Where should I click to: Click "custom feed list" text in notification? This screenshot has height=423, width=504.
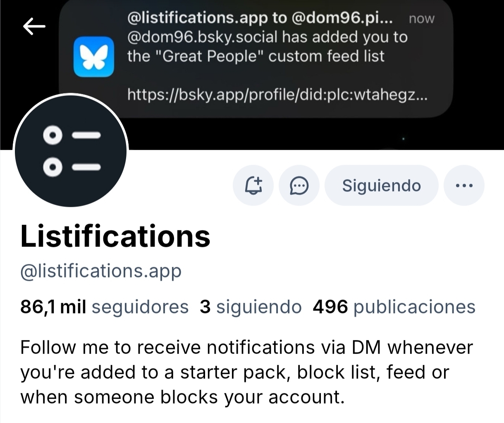[327, 56]
